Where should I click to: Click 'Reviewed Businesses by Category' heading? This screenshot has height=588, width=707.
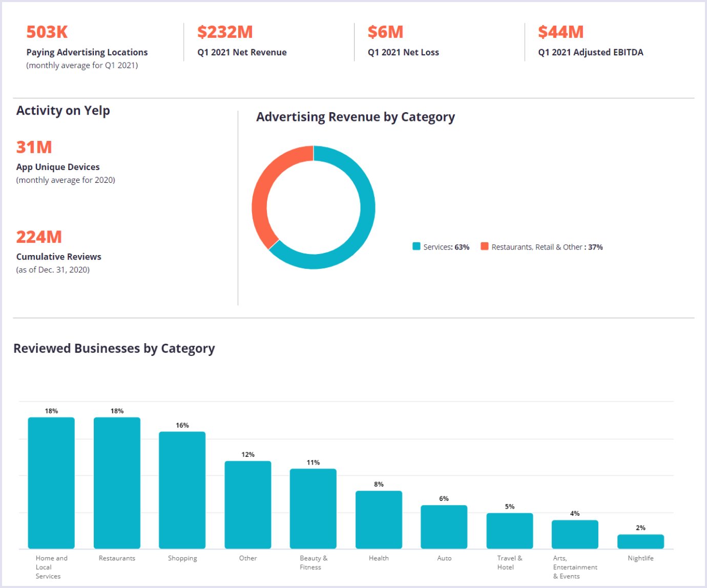[x=114, y=349]
